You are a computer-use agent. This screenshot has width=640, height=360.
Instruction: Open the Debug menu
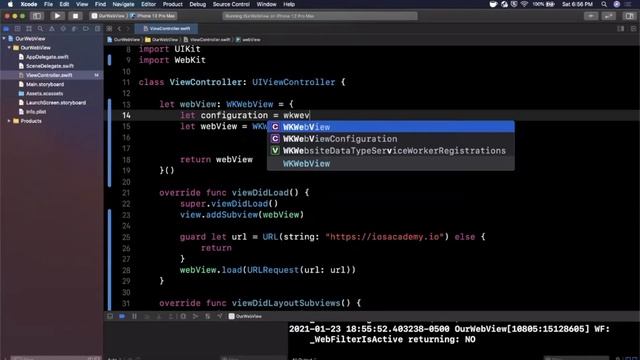pyautogui.click(x=198, y=4)
